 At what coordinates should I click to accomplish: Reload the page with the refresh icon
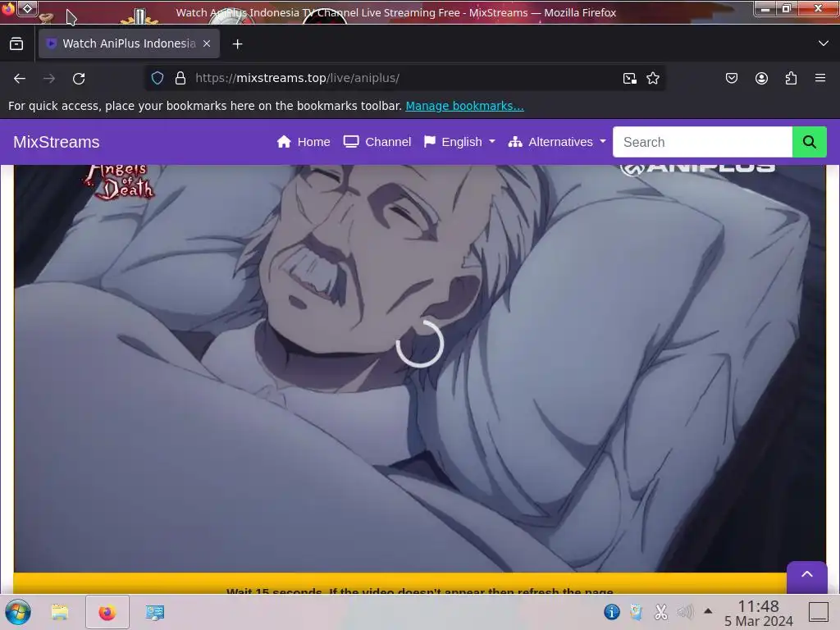point(79,78)
